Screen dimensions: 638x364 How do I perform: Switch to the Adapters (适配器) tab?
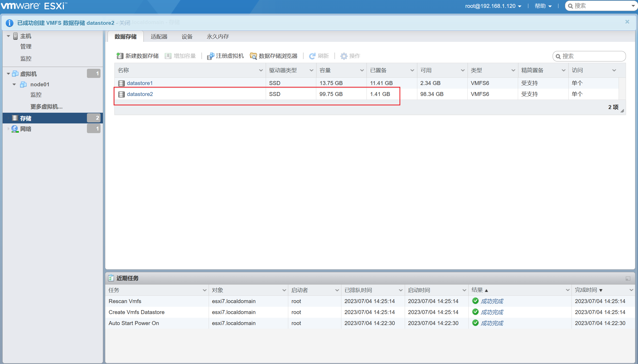[159, 37]
